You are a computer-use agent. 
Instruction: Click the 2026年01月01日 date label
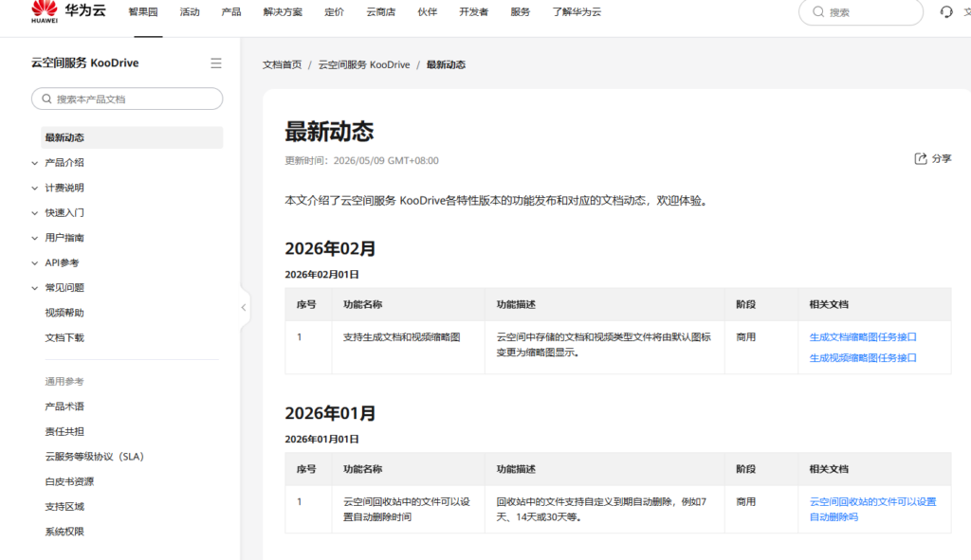click(x=322, y=440)
